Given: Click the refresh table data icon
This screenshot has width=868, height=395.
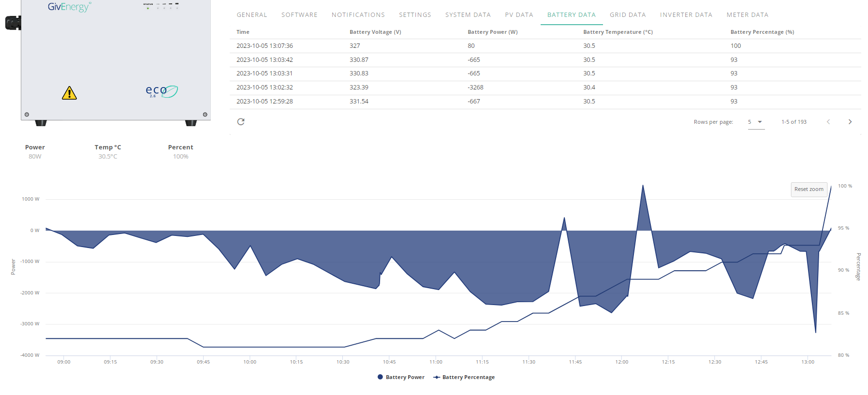Looking at the screenshot, I should coord(241,122).
